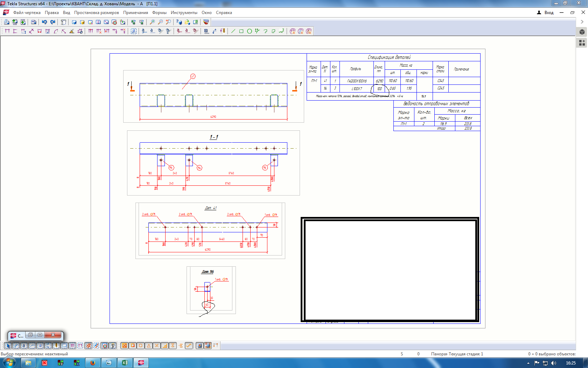Toggle snap to intersection X switch
Image resolution: width=588 pixels, height=368 pixels.
[157, 346]
